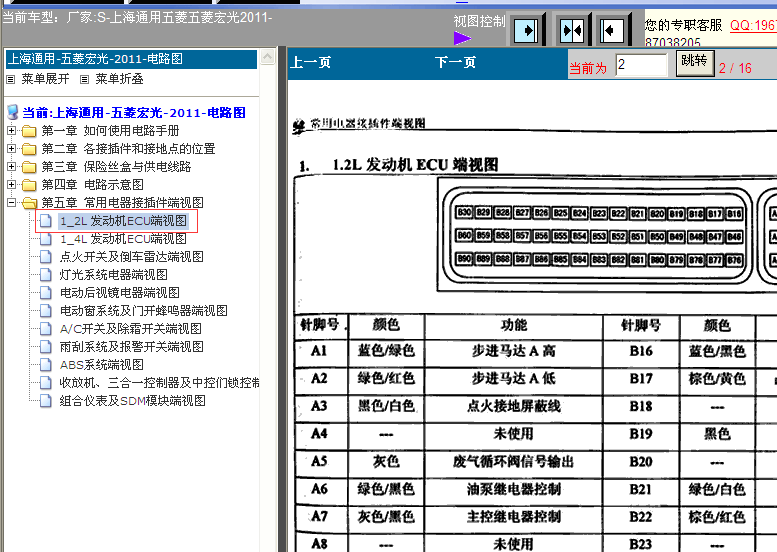This screenshot has width=777, height=552.
Task: Click the page icon of ABS系统端视图
Action: coord(46,365)
